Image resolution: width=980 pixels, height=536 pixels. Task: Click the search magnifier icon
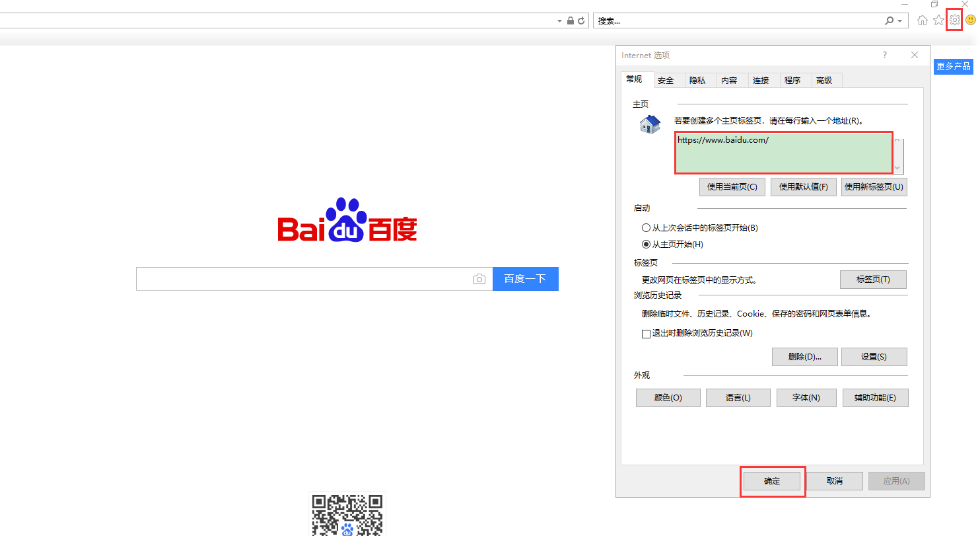click(890, 21)
